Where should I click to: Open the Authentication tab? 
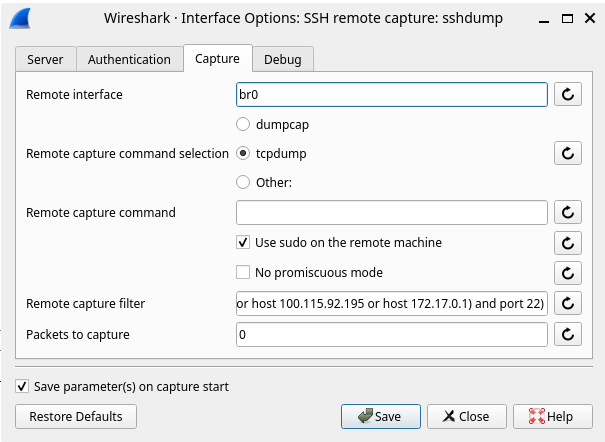[x=129, y=60]
